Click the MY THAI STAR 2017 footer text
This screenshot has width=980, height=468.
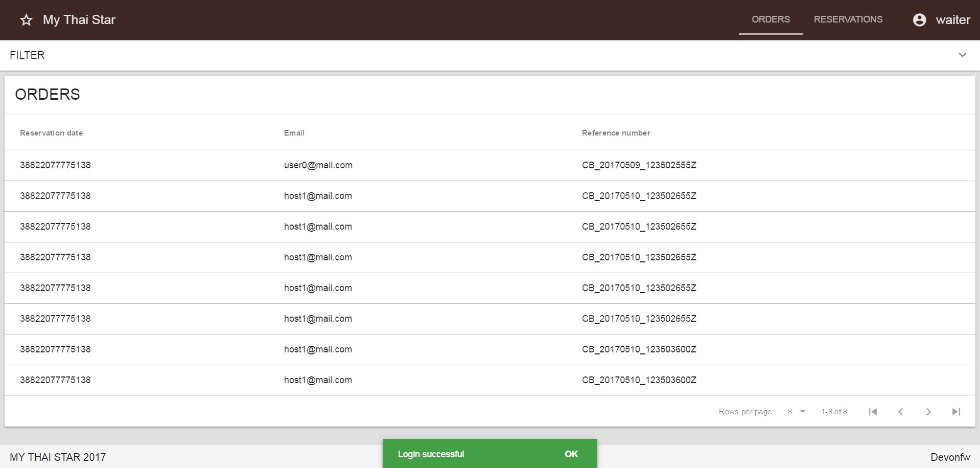click(58, 457)
